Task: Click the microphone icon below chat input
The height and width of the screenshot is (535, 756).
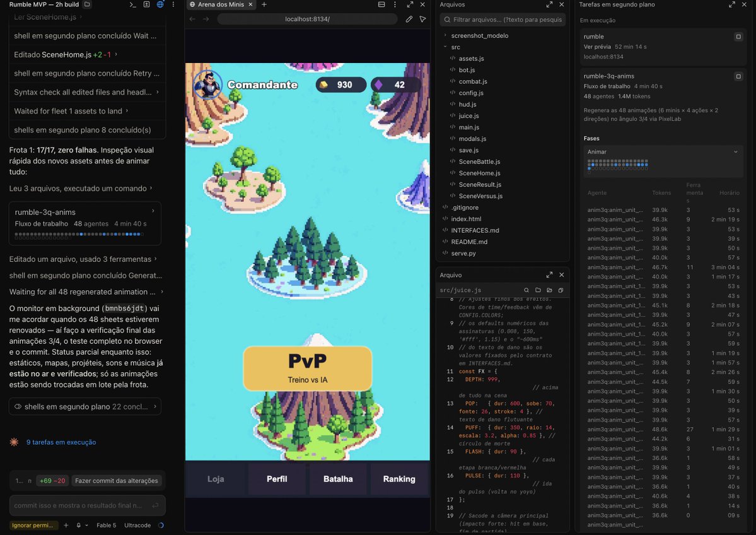Action: tap(78, 526)
